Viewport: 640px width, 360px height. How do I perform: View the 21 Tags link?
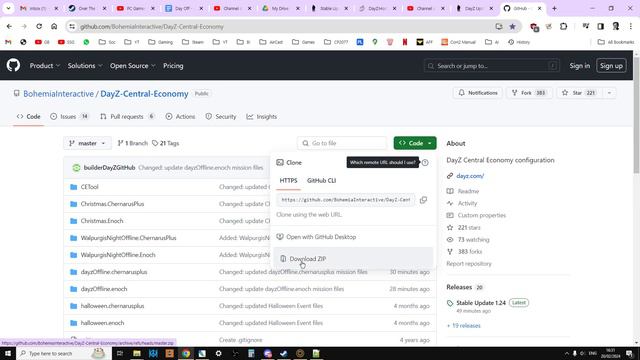click(165, 143)
